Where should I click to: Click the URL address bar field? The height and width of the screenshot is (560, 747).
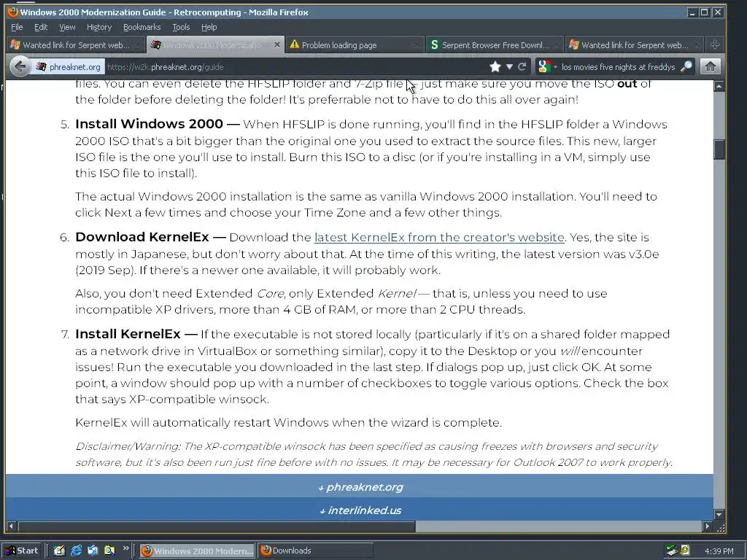point(295,67)
